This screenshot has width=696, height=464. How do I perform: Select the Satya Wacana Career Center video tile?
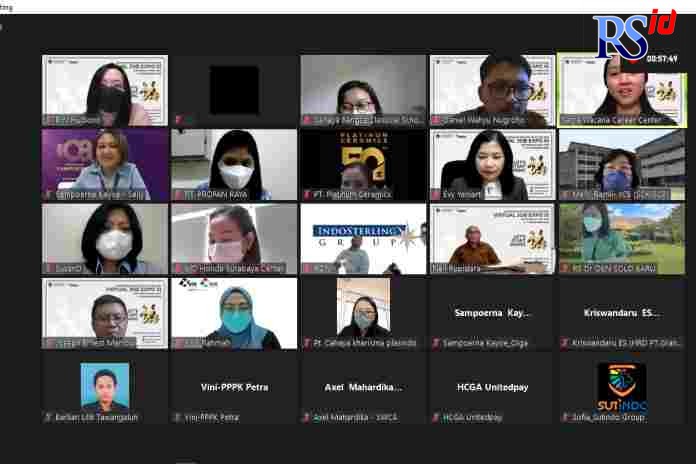tap(621, 90)
